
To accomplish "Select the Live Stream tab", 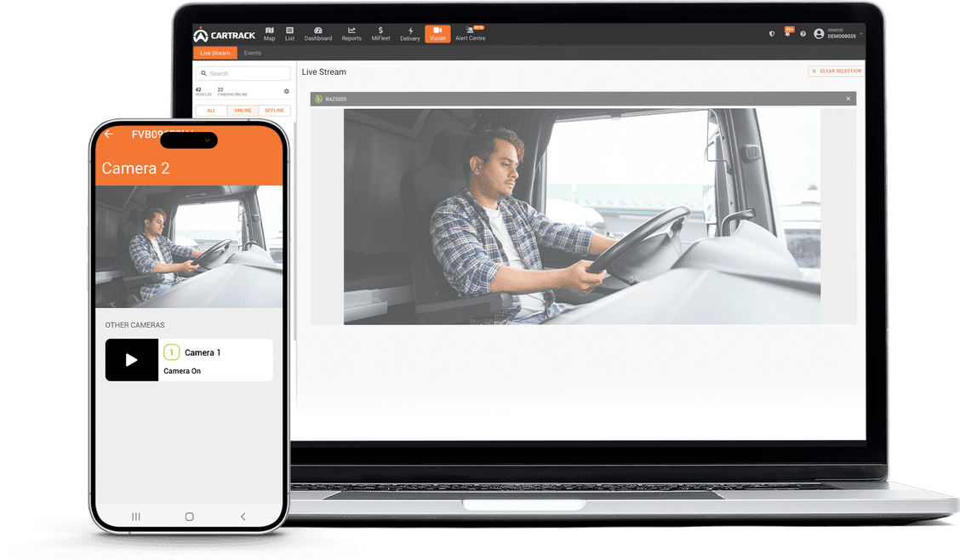I will click(215, 53).
